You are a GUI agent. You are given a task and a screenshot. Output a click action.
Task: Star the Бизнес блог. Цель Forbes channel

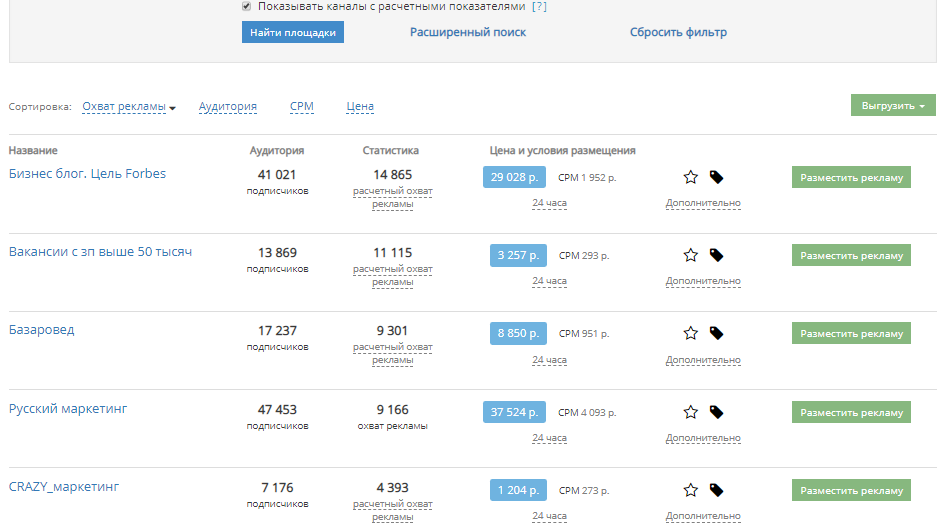click(690, 177)
